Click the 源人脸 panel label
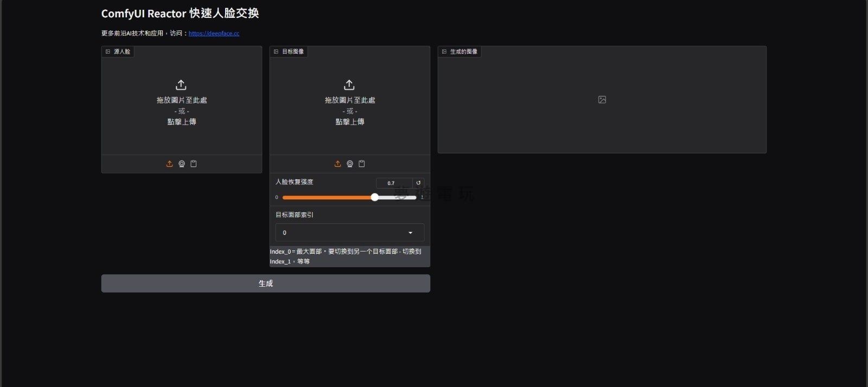Viewport: 868px width, 387px height. (x=118, y=51)
